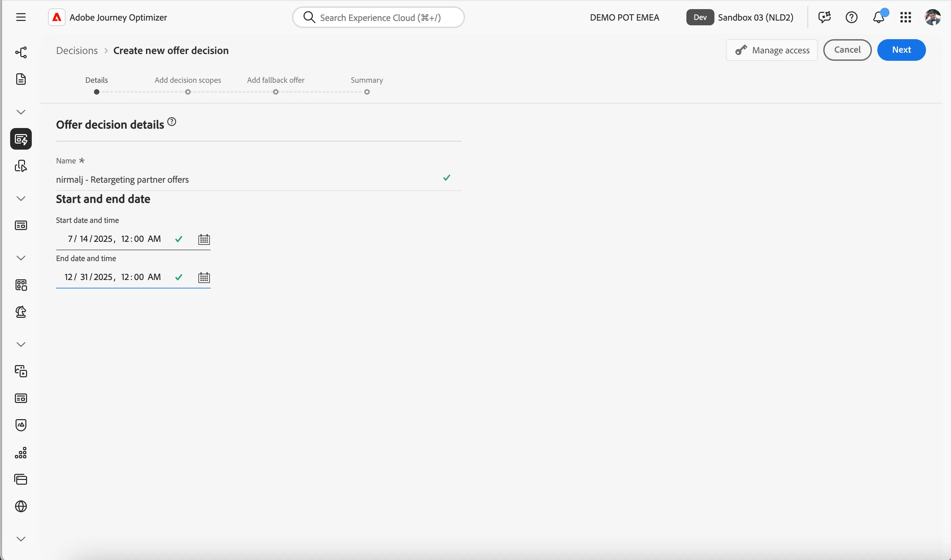The width and height of the screenshot is (951, 560).
Task: Collapse section chevron directly above active Decisions icon
Action: [21, 112]
